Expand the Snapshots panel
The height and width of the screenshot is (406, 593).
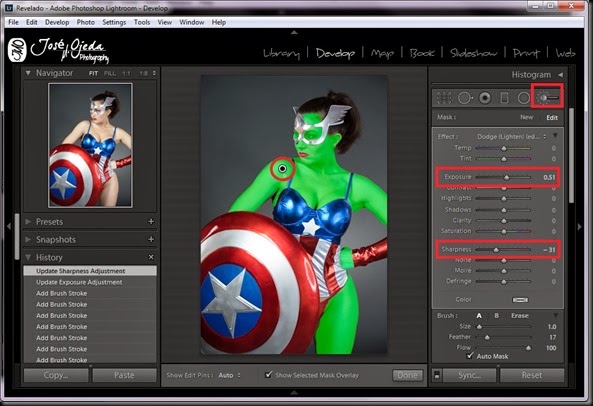pyautogui.click(x=28, y=239)
